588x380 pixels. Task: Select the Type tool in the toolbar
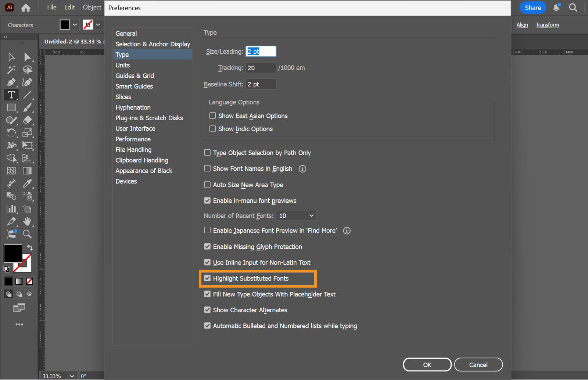pyautogui.click(x=11, y=94)
